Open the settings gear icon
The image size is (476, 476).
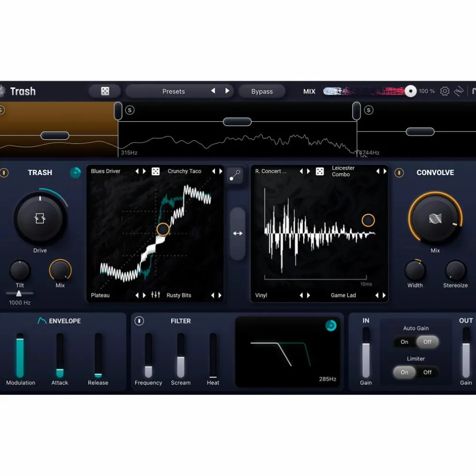point(445,91)
